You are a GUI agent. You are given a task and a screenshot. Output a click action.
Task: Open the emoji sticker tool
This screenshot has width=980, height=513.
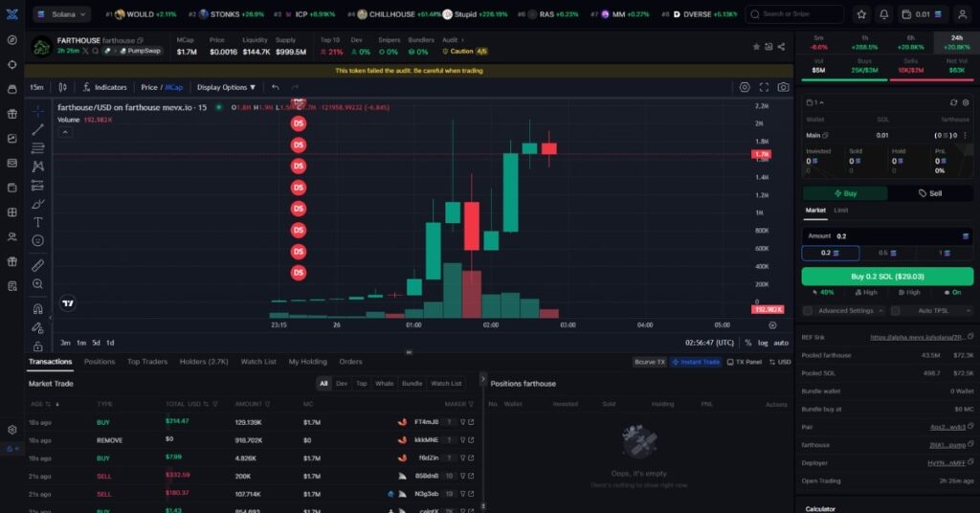[38, 240]
